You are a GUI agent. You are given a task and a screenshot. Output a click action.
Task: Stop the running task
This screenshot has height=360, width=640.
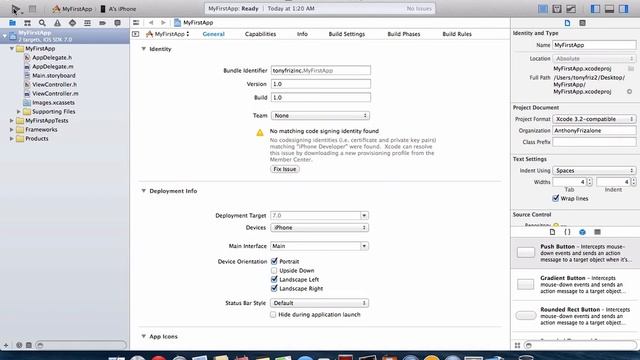click(x=32, y=9)
